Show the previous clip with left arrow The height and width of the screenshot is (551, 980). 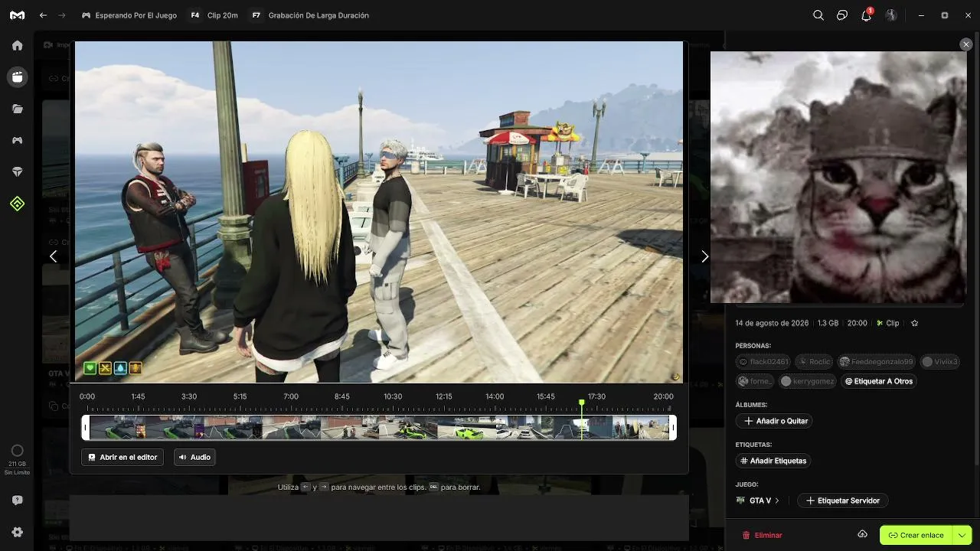click(x=53, y=256)
